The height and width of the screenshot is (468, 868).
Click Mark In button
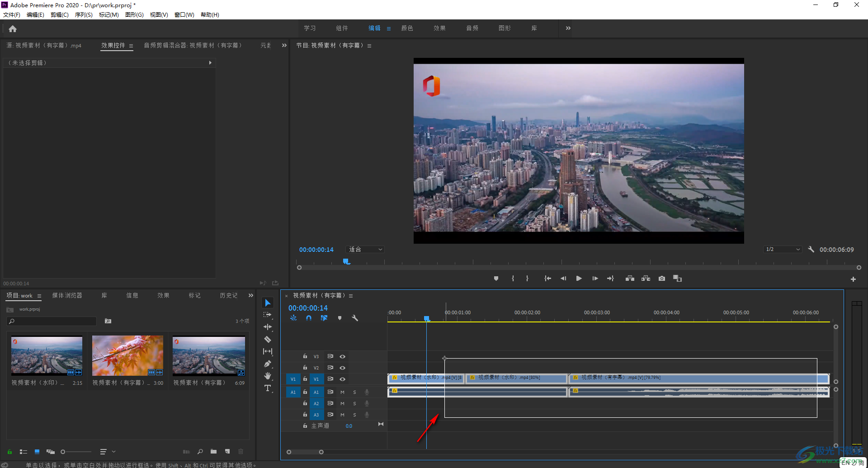click(x=513, y=279)
